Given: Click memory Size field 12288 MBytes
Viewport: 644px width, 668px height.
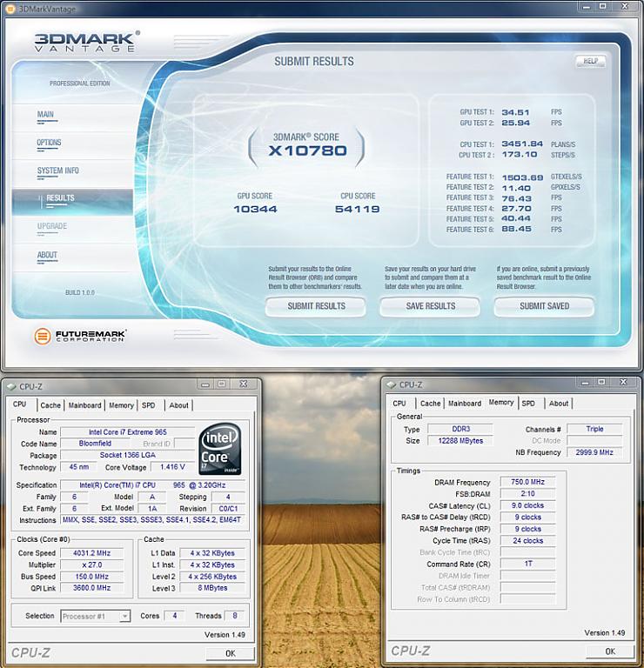Looking at the screenshot, I should click(460, 441).
